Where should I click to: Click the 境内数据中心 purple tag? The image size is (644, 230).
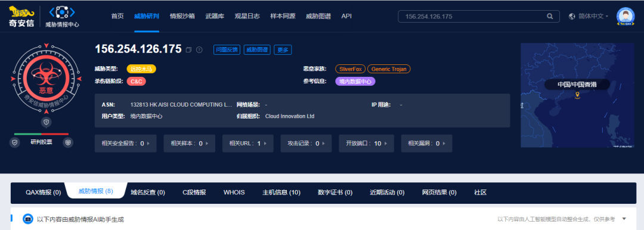click(x=355, y=81)
